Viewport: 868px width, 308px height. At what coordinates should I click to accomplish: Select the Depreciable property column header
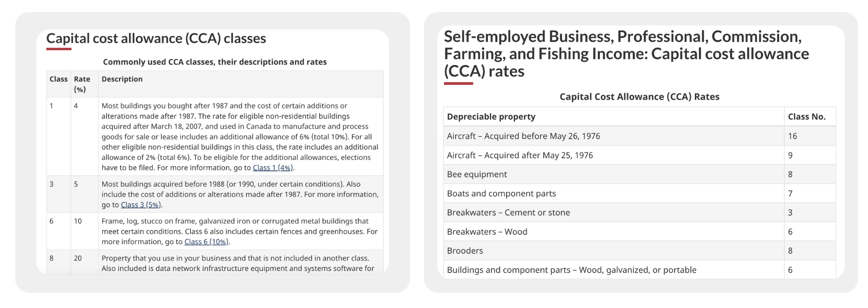pyautogui.click(x=491, y=117)
